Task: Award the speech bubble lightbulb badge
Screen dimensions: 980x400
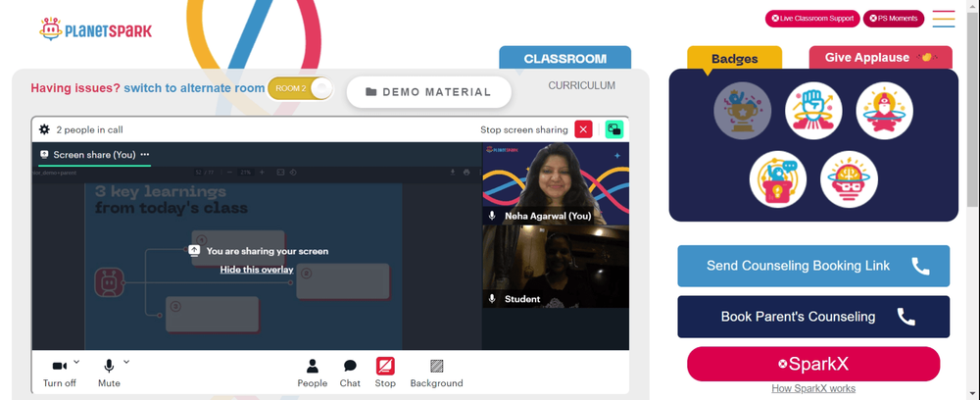Action: coord(778,179)
